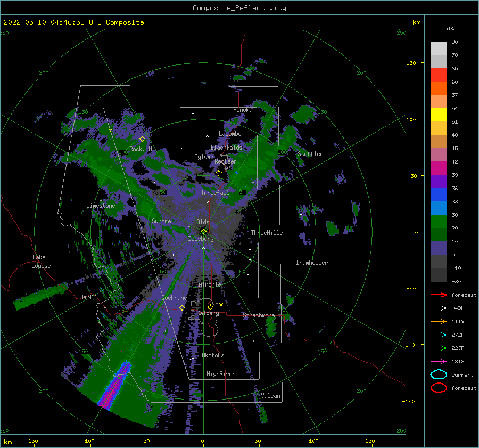The image size is (479, 448).
Task: Select the magenta swatch between 42 and 39 dBZ
Action: (x=439, y=168)
